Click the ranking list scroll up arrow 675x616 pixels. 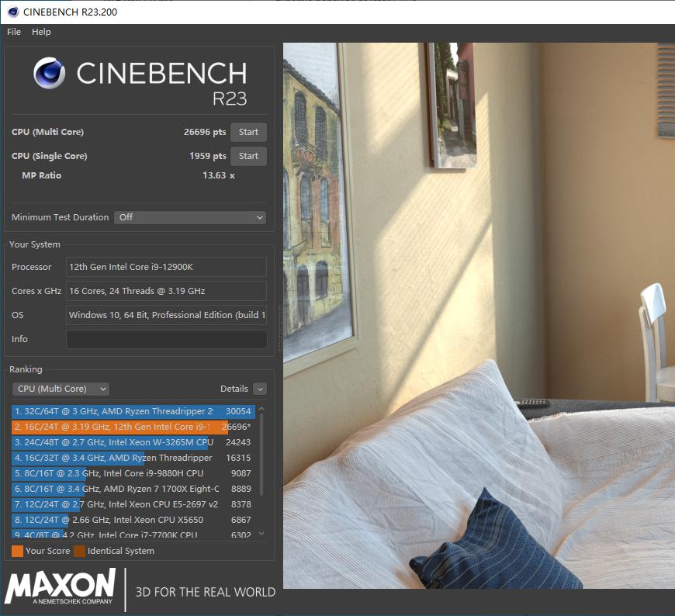261,408
